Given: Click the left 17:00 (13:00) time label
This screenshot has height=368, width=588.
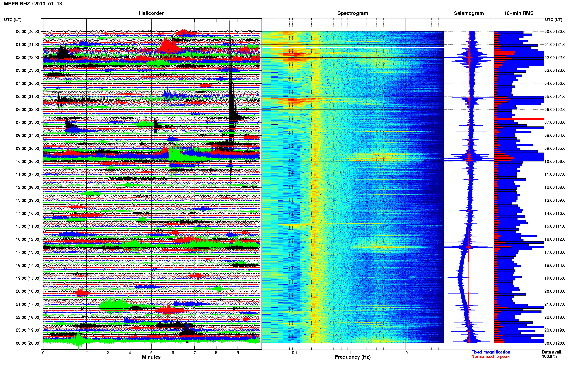Looking at the screenshot, I should pyautogui.click(x=28, y=252).
